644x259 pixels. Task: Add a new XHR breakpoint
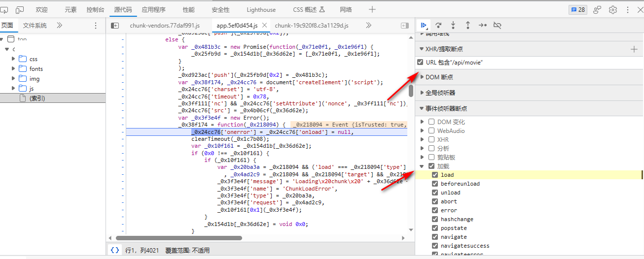pyautogui.click(x=634, y=49)
